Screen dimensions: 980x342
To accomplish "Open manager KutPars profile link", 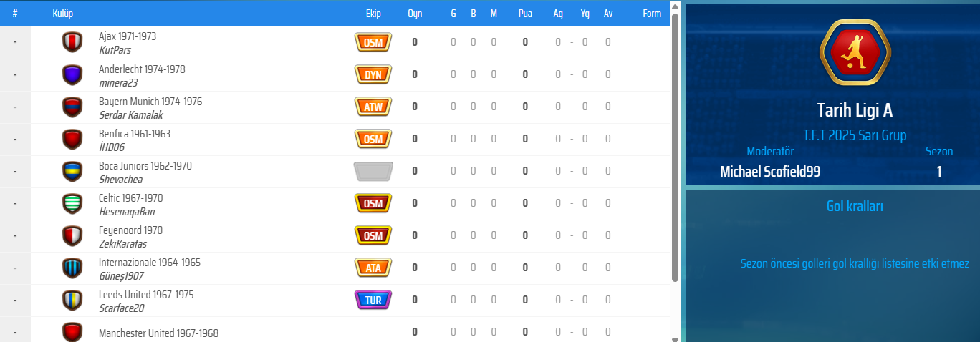I will [x=115, y=50].
